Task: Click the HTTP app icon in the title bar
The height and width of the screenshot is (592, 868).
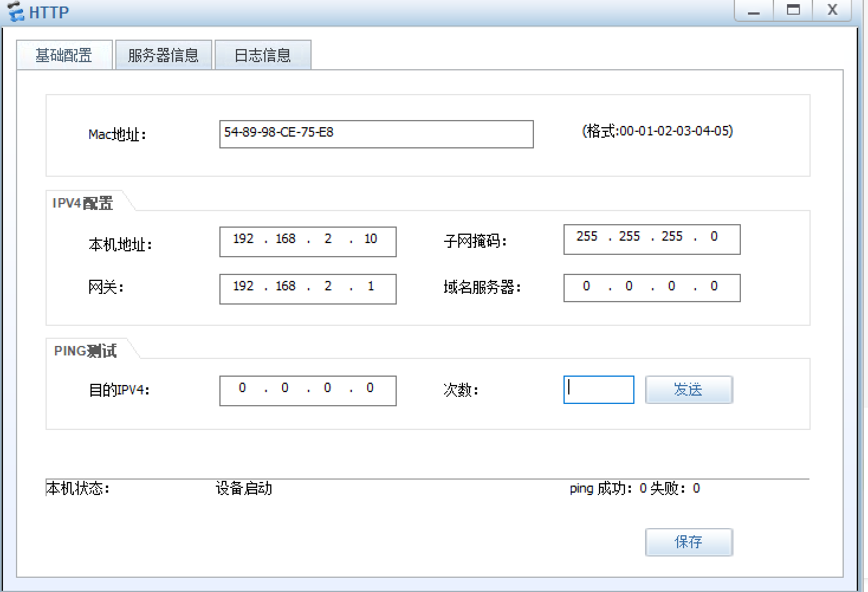Action: (x=16, y=12)
